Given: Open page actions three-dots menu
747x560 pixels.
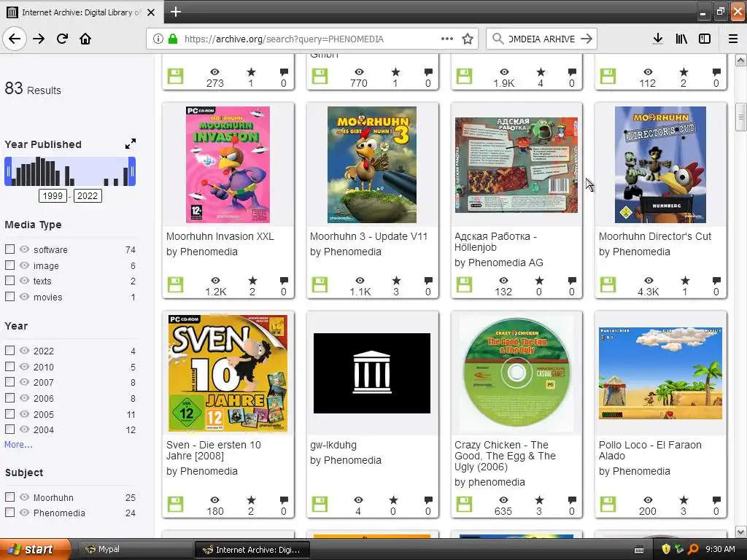Looking at the screenshot, I should [x=447, y=39].
